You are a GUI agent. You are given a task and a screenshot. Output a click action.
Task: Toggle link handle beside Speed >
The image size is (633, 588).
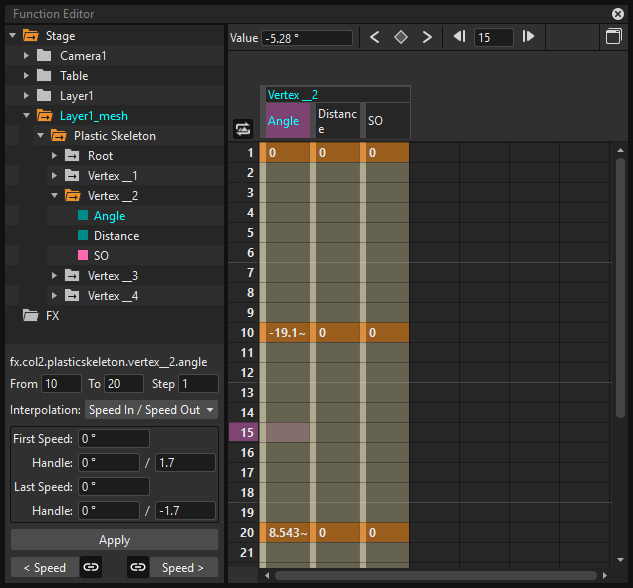[138, 567]
